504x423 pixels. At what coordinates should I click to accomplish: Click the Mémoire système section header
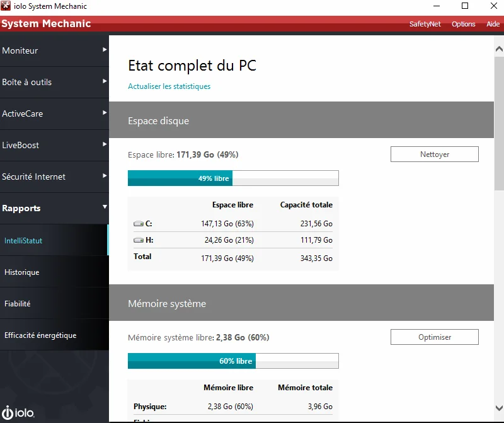301,303
